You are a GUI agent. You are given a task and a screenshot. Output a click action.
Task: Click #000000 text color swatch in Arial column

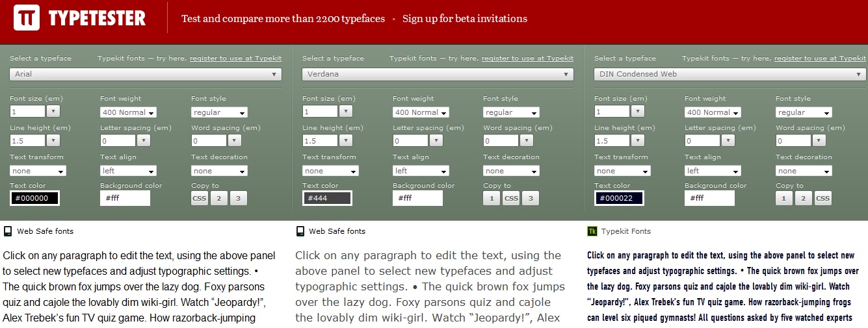pos(34,198)
